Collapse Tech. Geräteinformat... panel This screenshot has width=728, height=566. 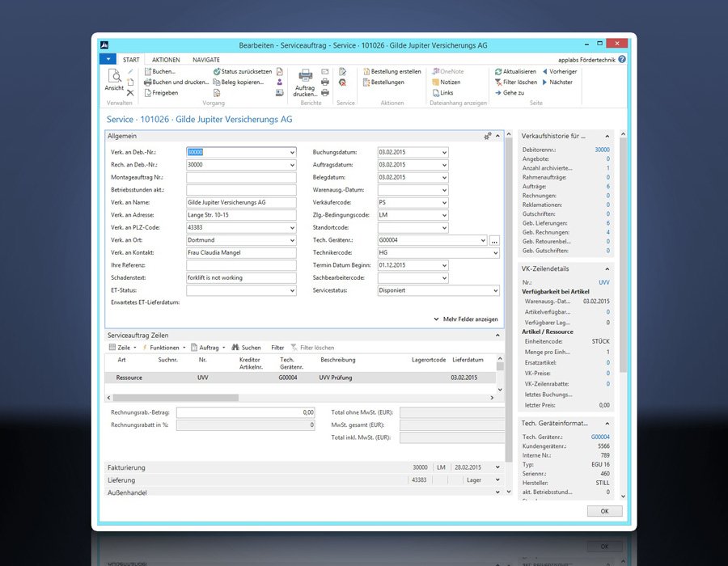[x=607, y=424]
